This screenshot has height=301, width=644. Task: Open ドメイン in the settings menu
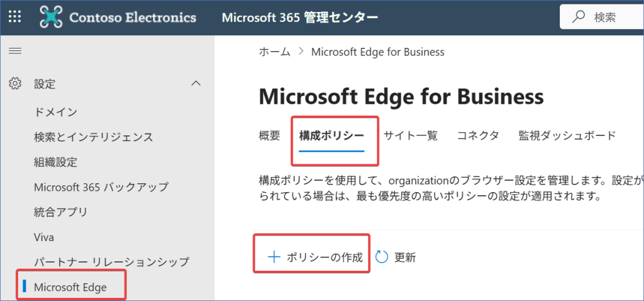coord(56,112)
